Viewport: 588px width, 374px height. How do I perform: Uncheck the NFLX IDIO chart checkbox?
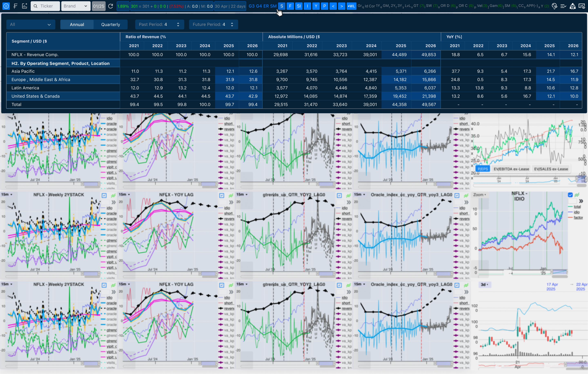point(570,195)
